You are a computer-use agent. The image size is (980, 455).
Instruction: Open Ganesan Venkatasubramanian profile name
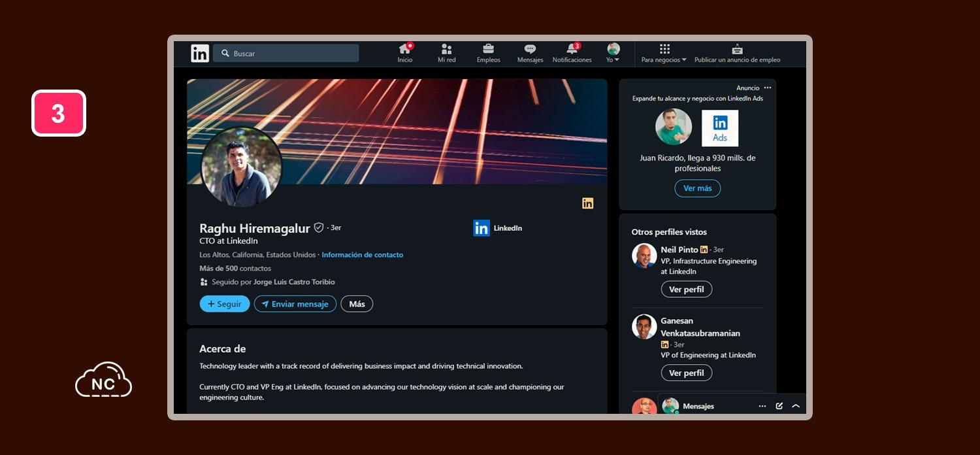pos(700,327)
